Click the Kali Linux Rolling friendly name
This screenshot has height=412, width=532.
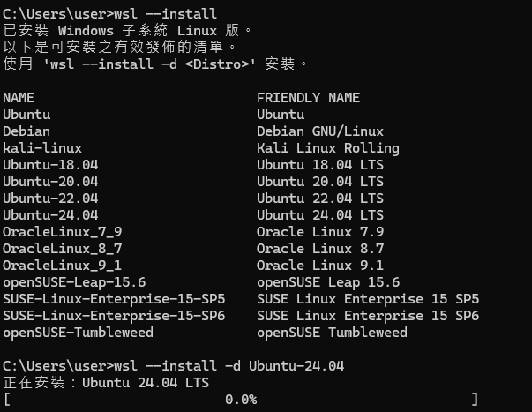(327, 148)
